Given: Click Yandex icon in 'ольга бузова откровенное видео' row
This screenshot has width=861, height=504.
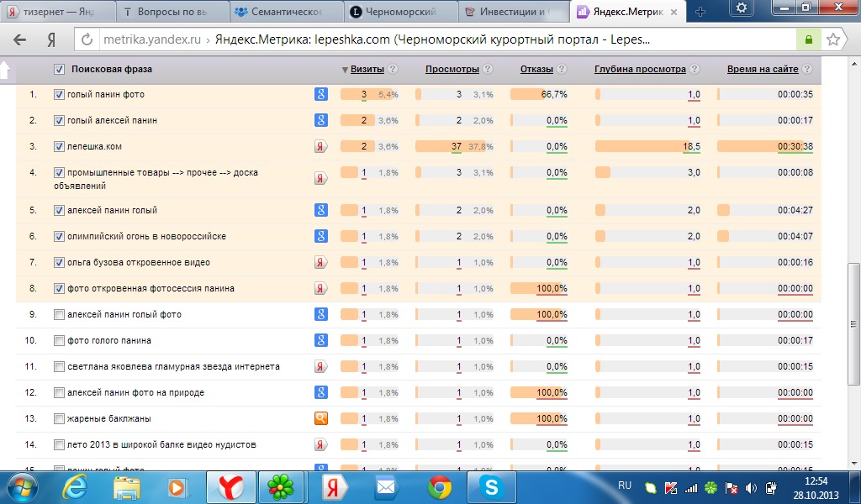Looking at the screenshot, I should pyautogui.click(x=321, y=262).
